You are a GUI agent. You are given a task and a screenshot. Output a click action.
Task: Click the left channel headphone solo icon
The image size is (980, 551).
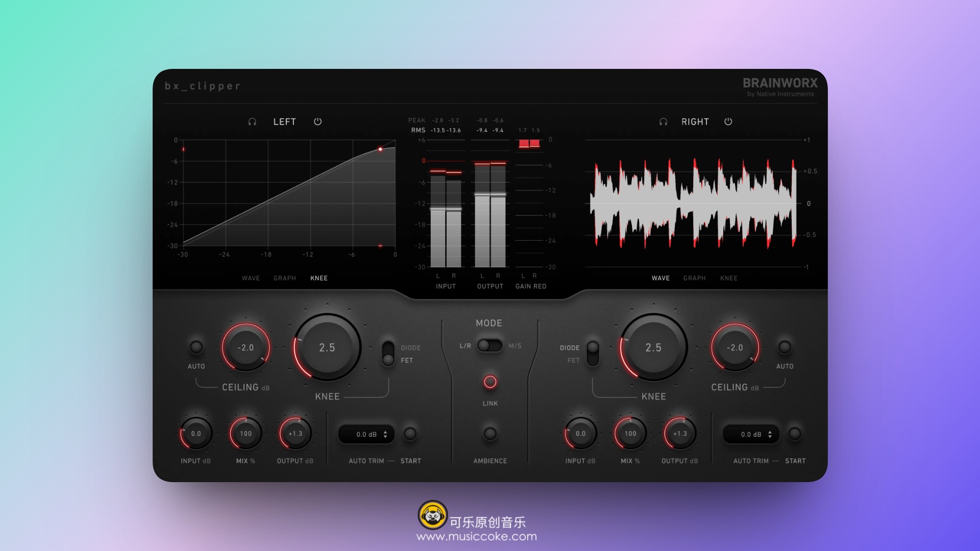click(x=252, y=122)
